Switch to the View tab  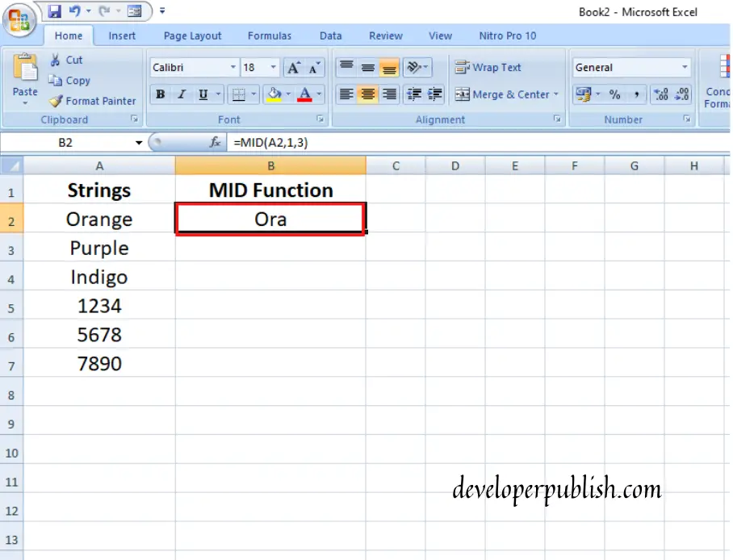click(x=440, y=36)
